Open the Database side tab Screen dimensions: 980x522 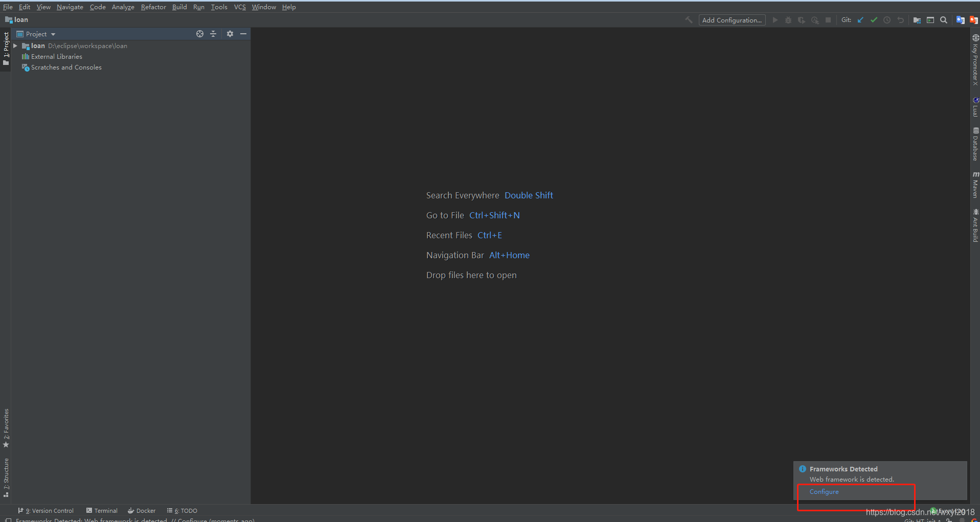975,144
